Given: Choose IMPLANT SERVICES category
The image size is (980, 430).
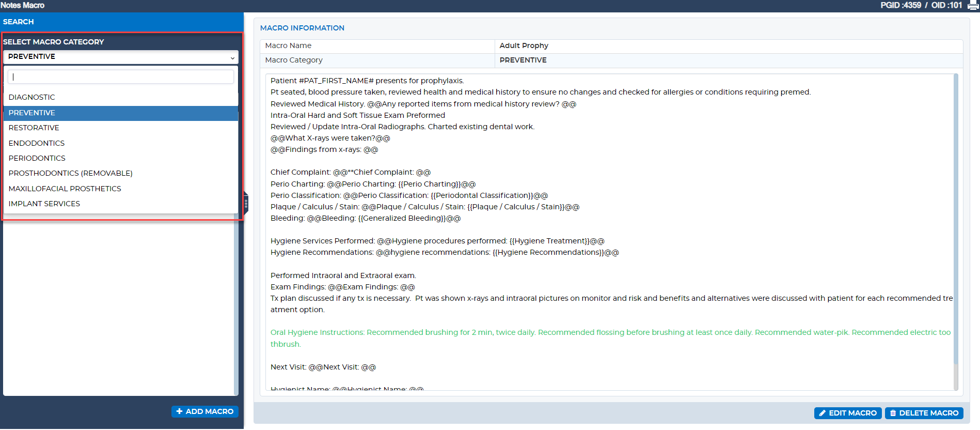Looking at the screenshot, I should point(44,204).
